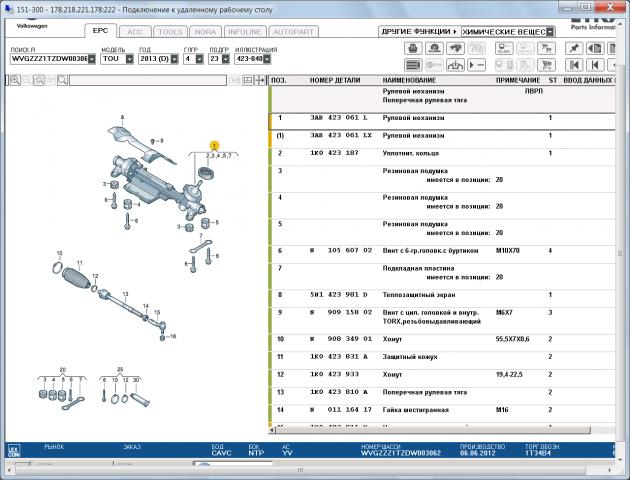
Task: Click the ВВОД ДАННЫХ column header
Action: 587,80
